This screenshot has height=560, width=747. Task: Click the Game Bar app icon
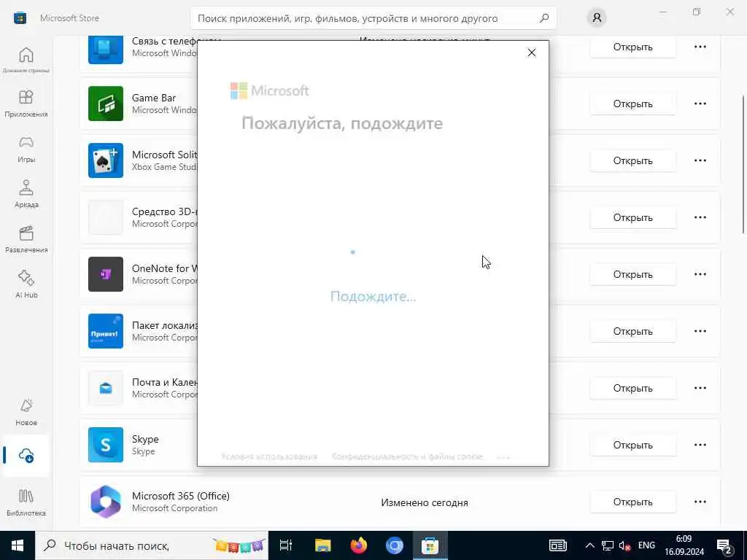pos(106,104)
